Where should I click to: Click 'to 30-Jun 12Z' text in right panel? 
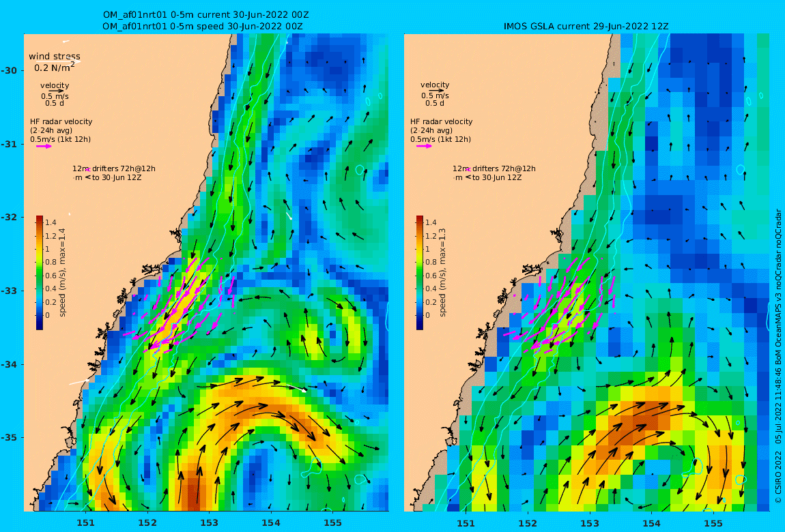click(x=497, y=177)
